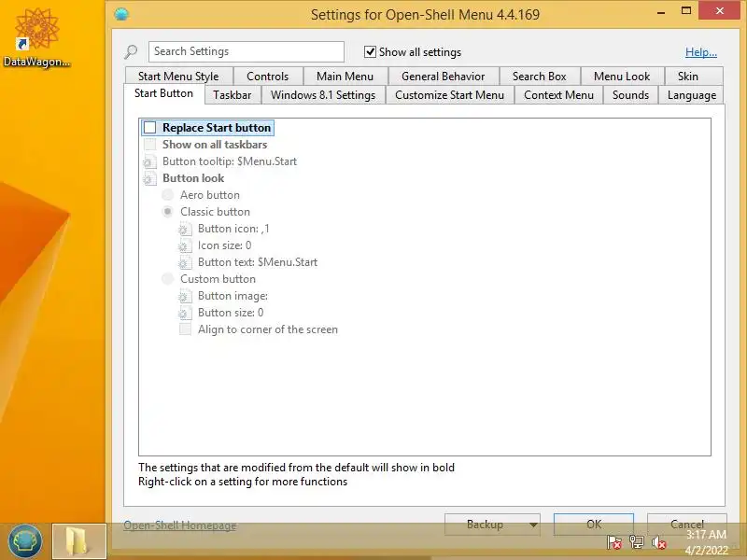Select the Classic button radio option
This screenshot has width=747, height=560.
pos(167,212)
